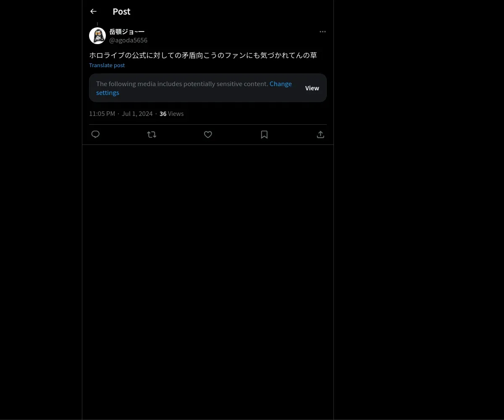This screenshot has width=504, height=420.
Task: Click the @agoda5656 handle
Action: pyautogui.click(x=128, y=40)
